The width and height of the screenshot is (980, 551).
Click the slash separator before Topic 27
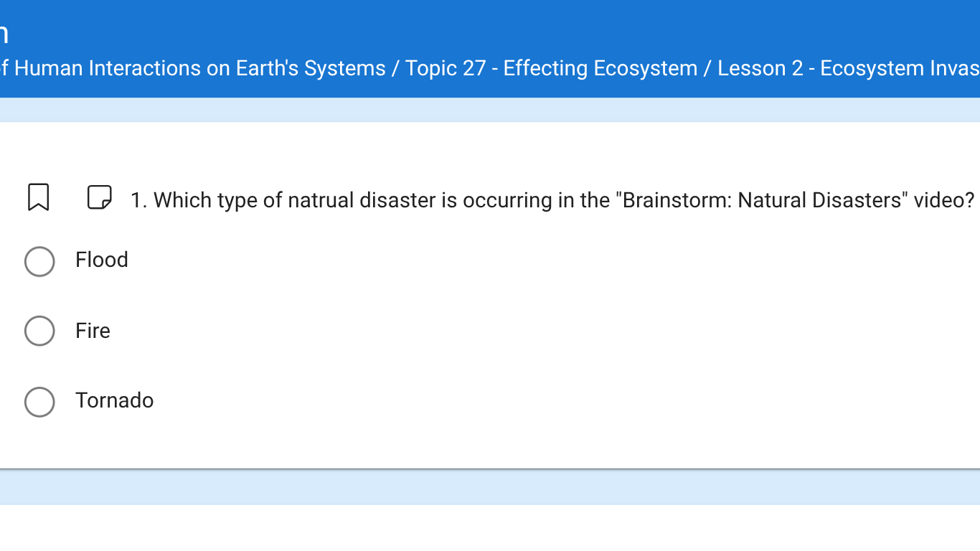pos(395,68)
